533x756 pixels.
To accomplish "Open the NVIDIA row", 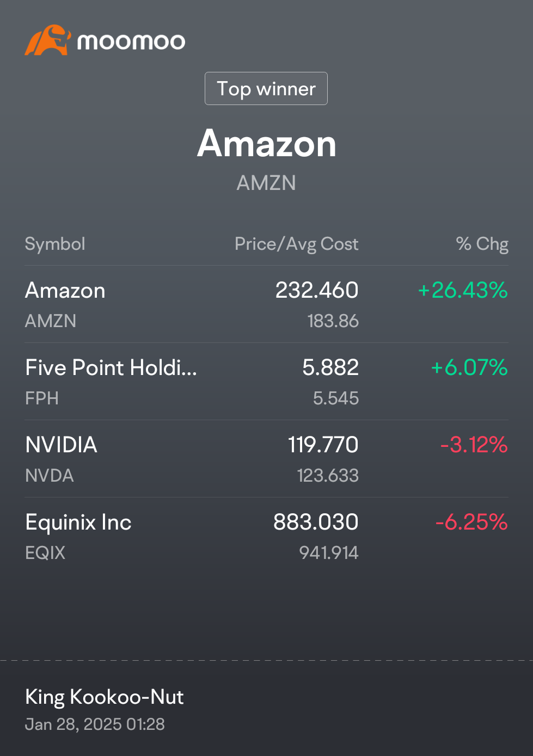I will pyautogui.click(x=267, y=459).
